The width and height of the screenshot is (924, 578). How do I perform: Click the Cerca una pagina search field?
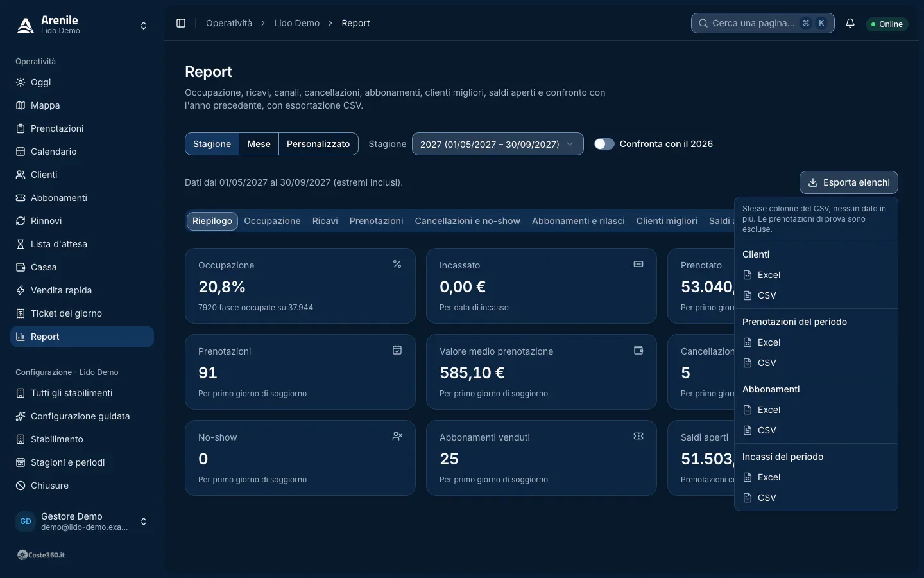(x=762, y=23)
